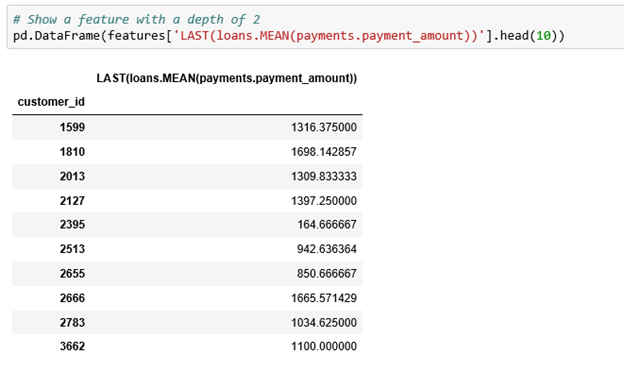The width and height of the screenshot is (624, 371).
Task: Click the value 1034.625000 cell
Action: pyautogui.click(x=324, y=322)
